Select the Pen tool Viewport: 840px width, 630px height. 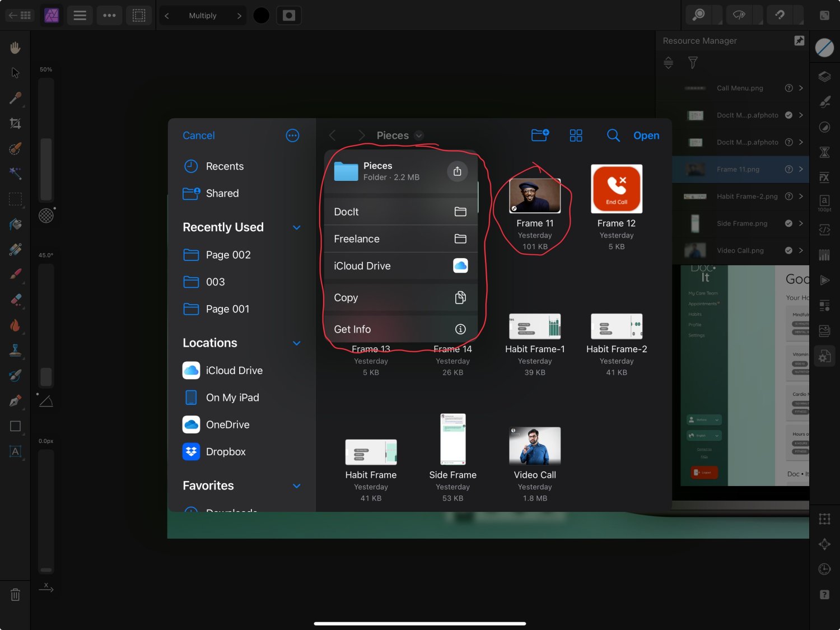point(15,401)
